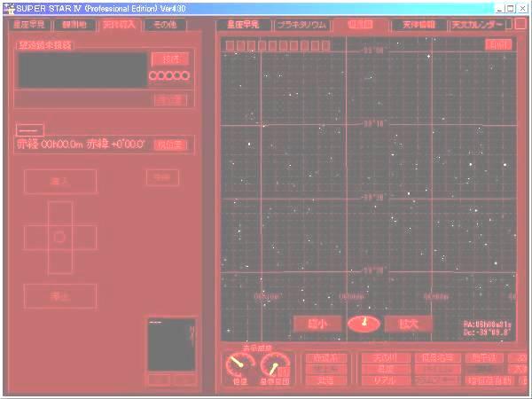Click the large 導入 button above the direction pad
532x399 pixels.
(x=60, y=182)
